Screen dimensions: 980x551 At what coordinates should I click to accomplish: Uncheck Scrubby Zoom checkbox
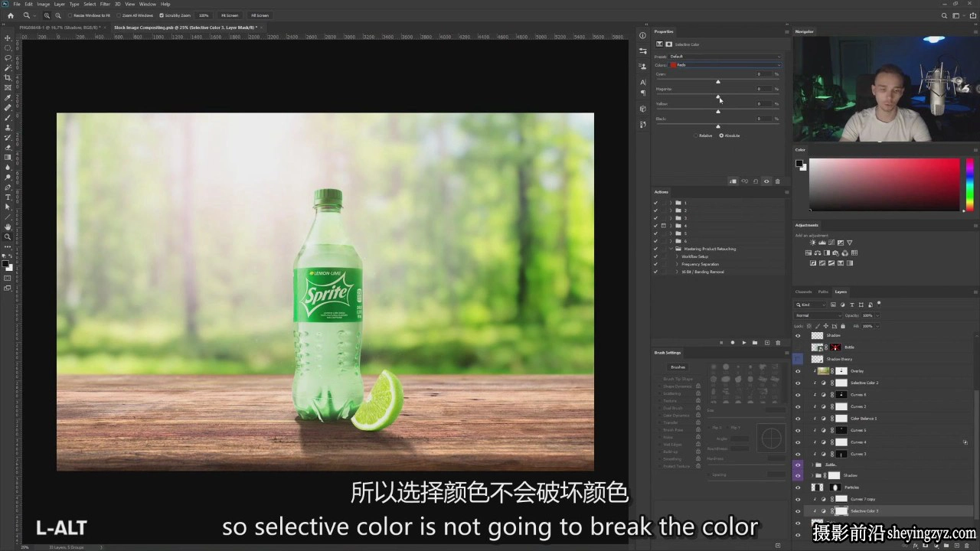[161, 15]
